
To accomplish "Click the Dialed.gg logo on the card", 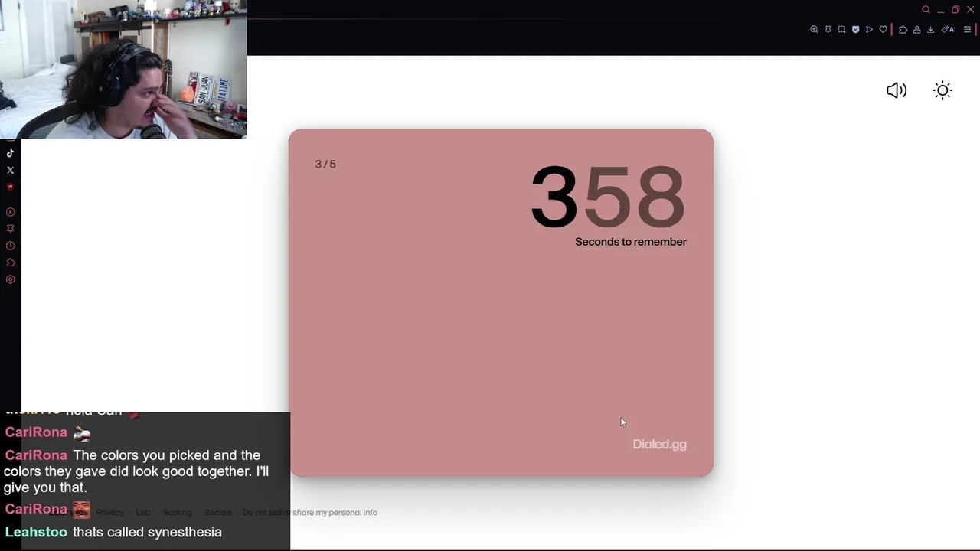I will tap(659, 444).
